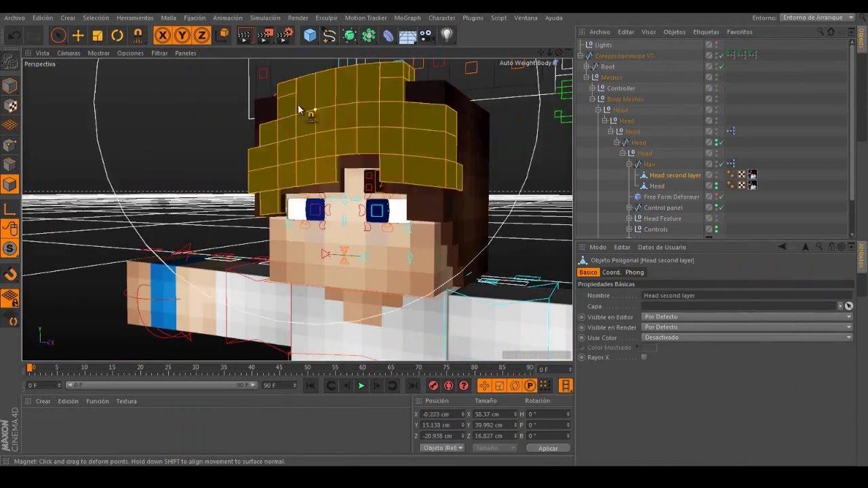Click the Aplicar button
868x488 pixels.
(547, 448)
